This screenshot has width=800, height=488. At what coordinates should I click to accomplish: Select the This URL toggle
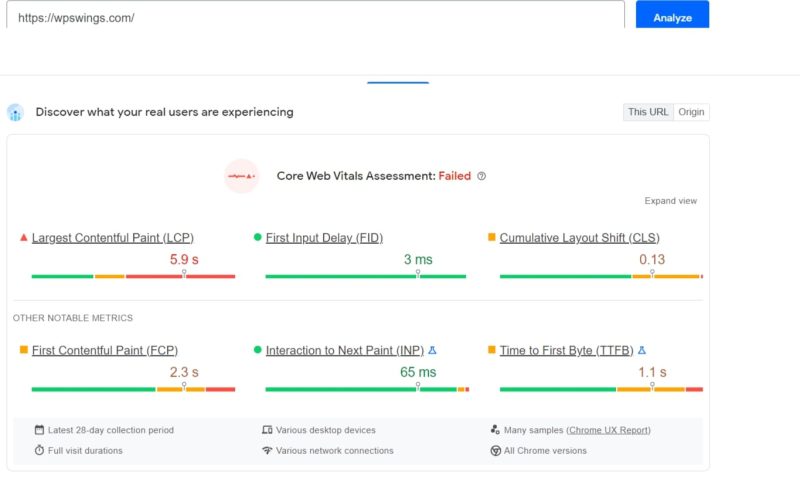[x=648, y=112]
